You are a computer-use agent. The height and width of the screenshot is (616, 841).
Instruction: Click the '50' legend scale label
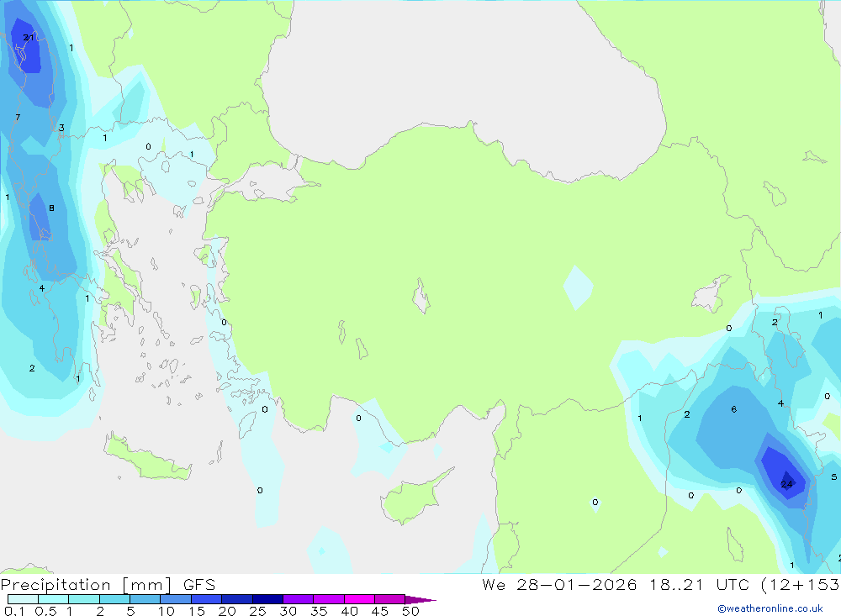click(410, 611)
